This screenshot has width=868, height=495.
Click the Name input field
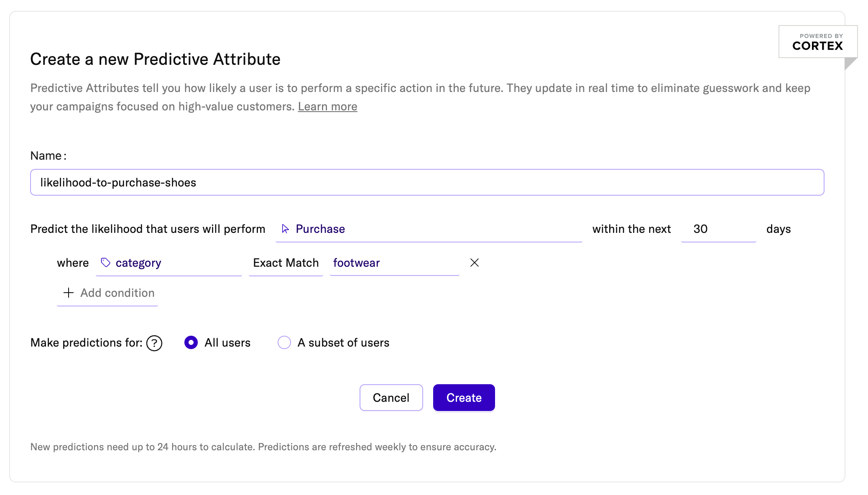(426, 182)
